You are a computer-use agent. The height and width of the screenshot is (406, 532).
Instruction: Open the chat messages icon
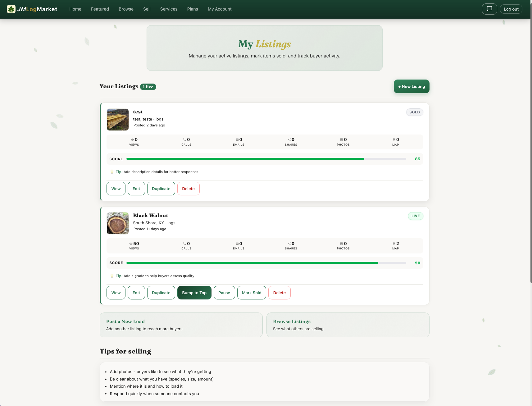(489, 9)
